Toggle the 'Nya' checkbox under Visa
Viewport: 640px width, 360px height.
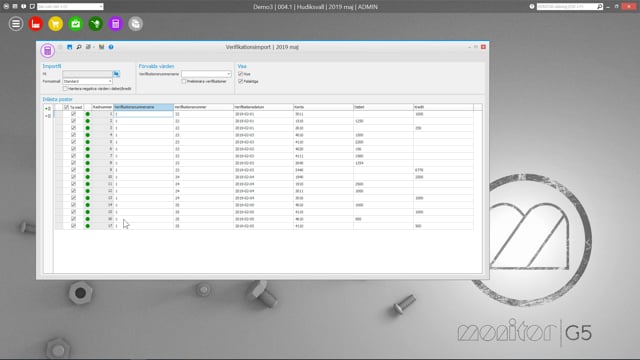pos(240,74)
